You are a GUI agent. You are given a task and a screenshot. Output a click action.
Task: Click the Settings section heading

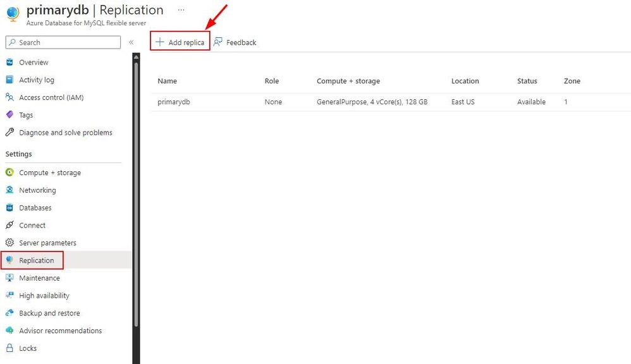[18, 154]
